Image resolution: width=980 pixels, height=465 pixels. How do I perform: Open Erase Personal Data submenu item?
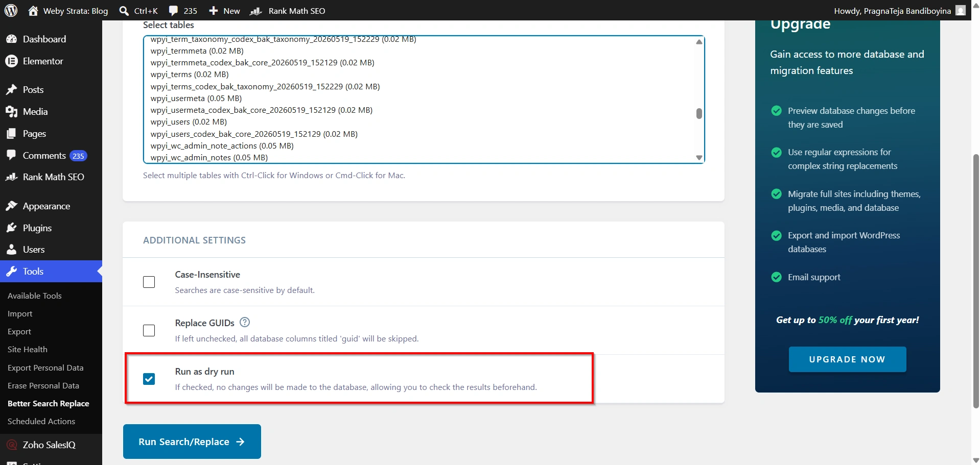click(43, 386)
